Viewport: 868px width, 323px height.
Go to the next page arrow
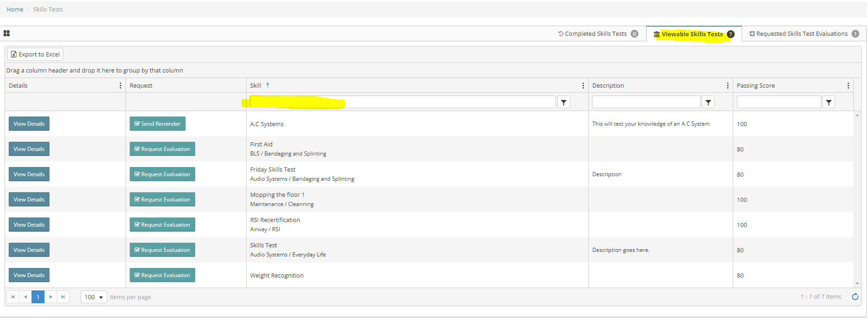[51, 297]
